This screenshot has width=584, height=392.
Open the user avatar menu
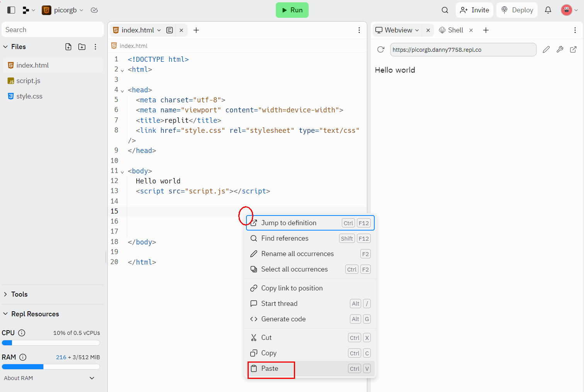click(x=569, y=10)
